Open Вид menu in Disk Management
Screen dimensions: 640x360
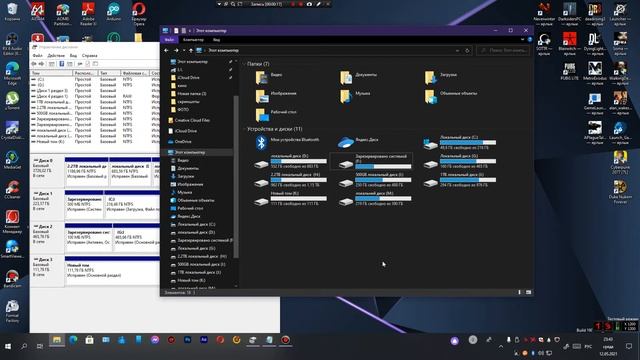point(73,56)
